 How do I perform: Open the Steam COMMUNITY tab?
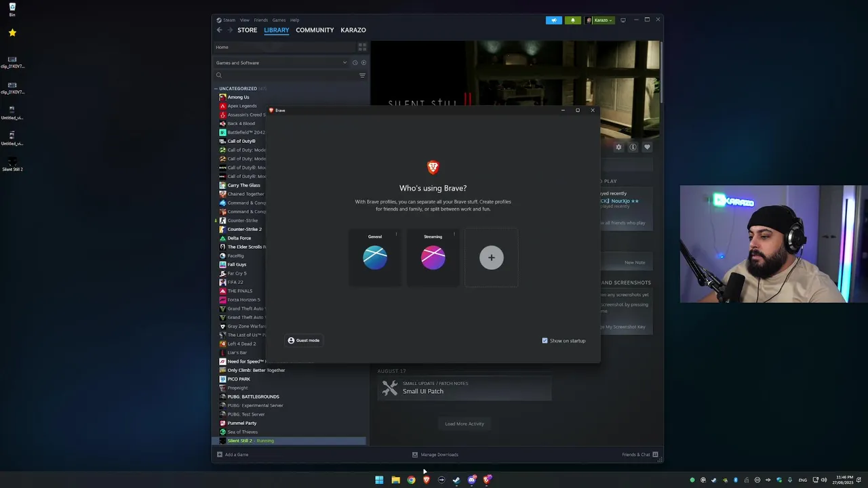(x=315, y=30)
